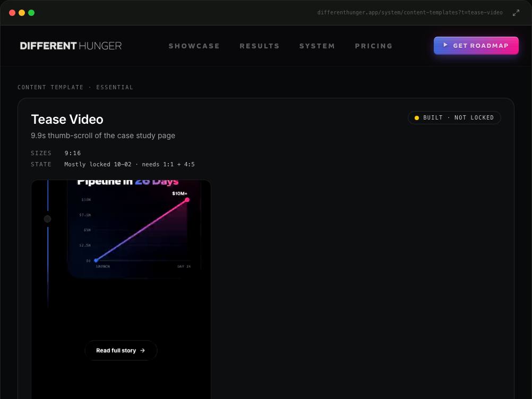Open the Showcase nav item

coord(194,46)
